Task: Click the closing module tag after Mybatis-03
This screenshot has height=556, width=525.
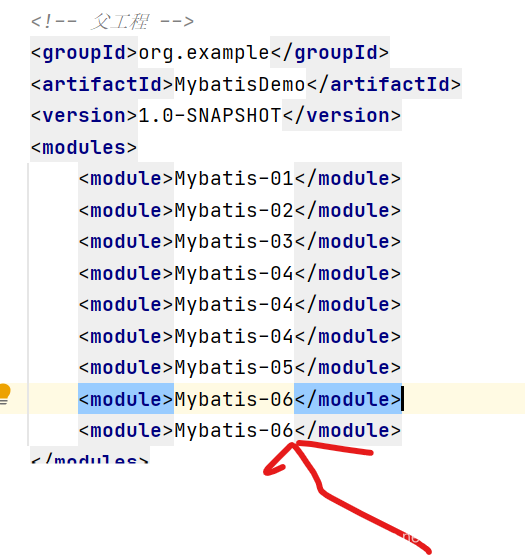Action: coord(348,241)
